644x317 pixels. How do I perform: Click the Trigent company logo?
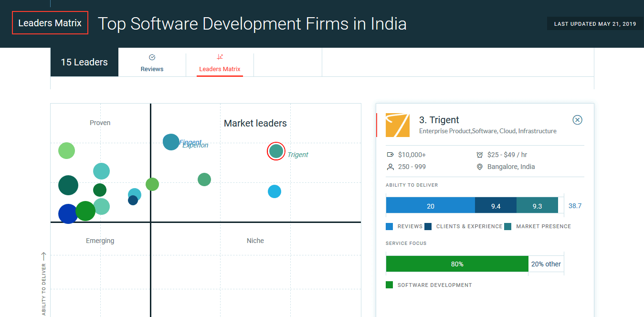[x=398, y=125]
